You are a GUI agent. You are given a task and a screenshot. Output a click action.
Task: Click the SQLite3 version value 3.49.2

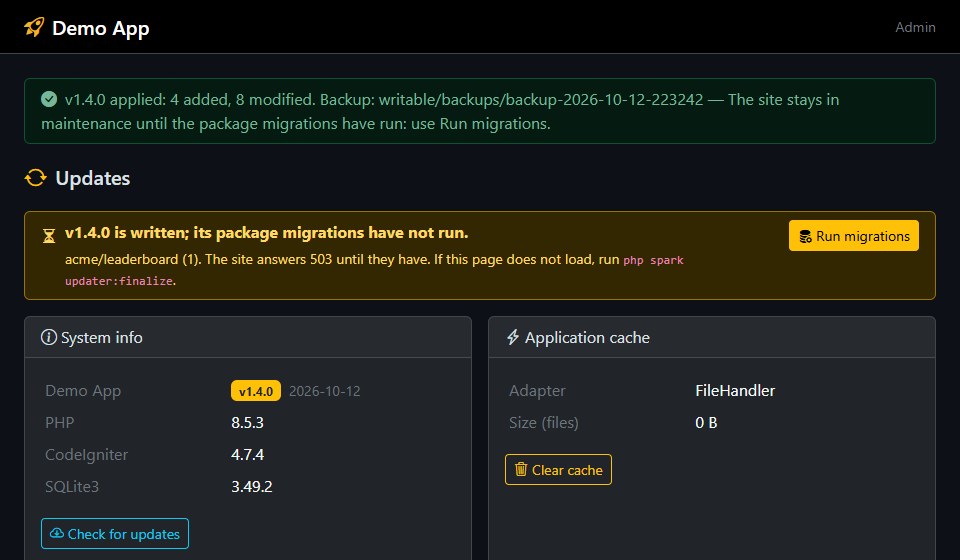coord(252,487)
